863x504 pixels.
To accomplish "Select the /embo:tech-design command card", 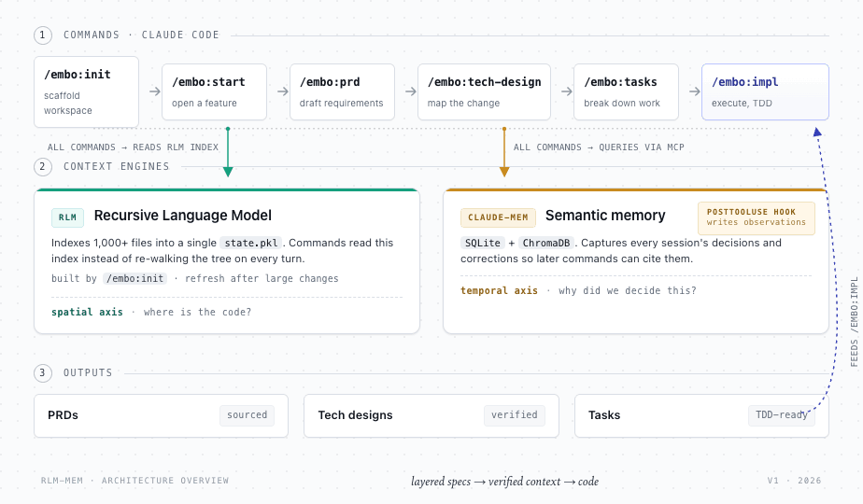I will [x=485, y=91].
